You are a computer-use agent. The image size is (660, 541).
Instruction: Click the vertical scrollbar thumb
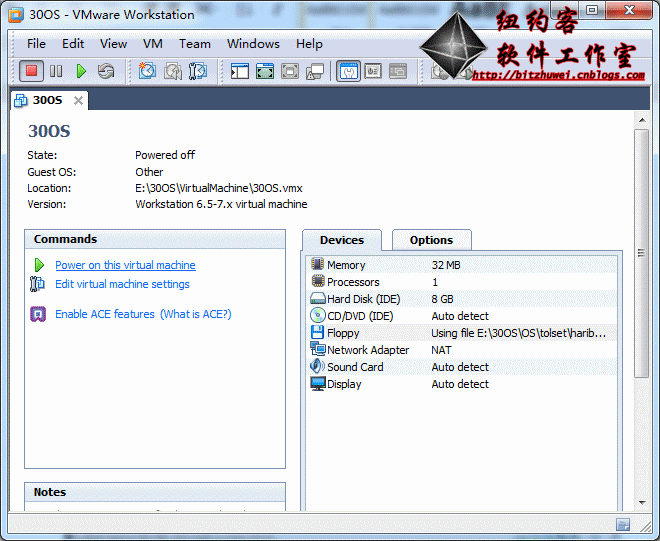pos(641,253)
